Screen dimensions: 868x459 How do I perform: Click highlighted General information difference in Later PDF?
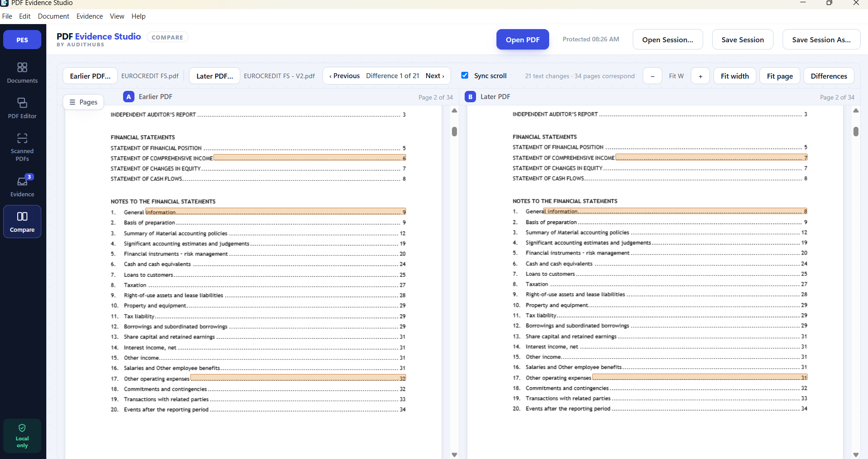675,211
